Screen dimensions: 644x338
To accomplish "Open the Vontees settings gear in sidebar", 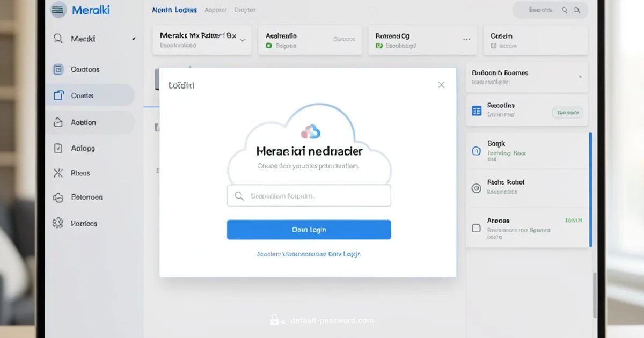I will pos(59,223).
